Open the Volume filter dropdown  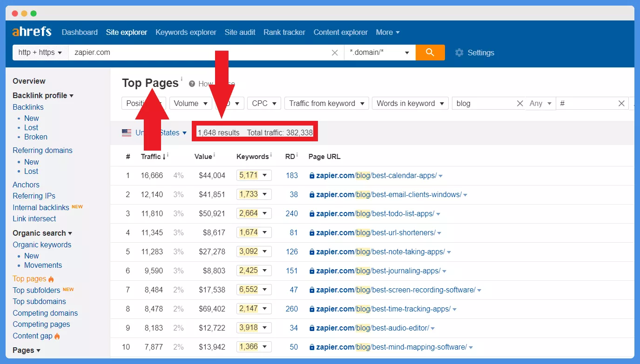[x=191, y=103]
